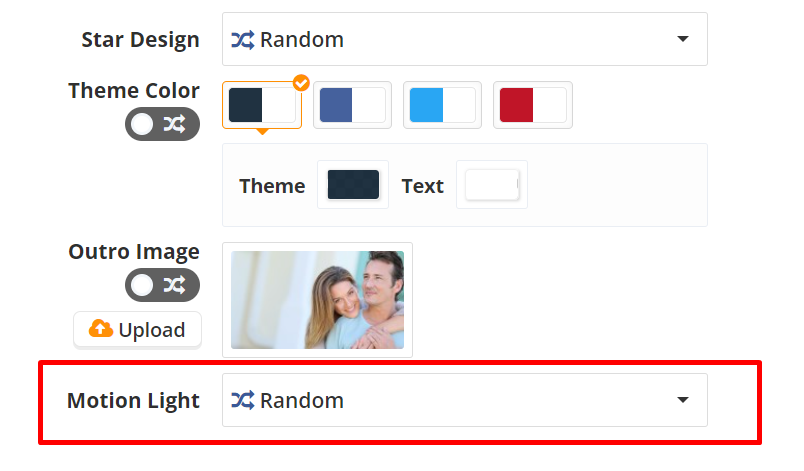
Task: Click the cloud upload icon
Action: click(x=101, y=329)
